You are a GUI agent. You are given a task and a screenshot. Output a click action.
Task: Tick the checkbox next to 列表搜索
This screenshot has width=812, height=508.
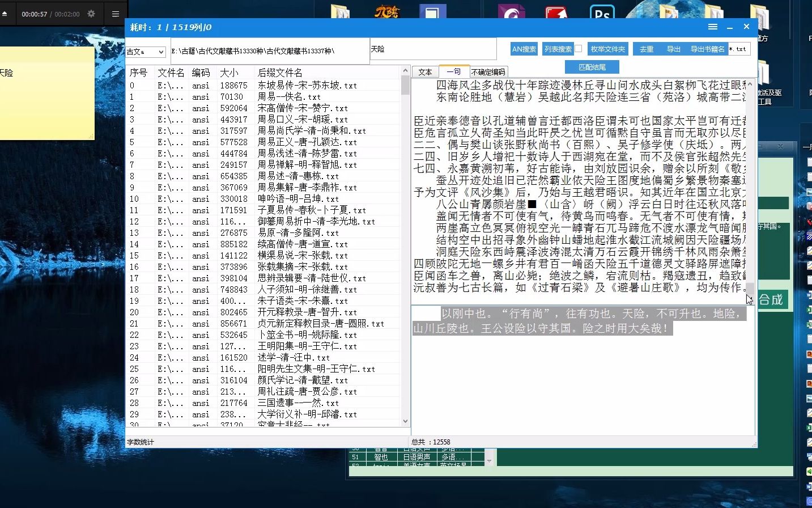tap(578, 49)
